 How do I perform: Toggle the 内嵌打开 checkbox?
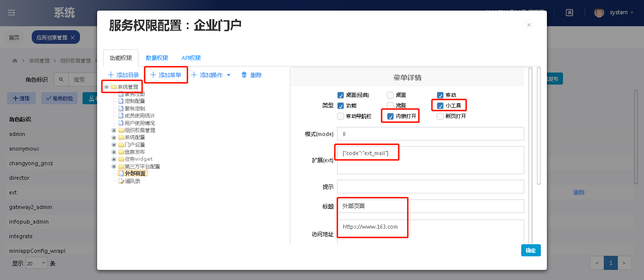(x=390, y=117)
